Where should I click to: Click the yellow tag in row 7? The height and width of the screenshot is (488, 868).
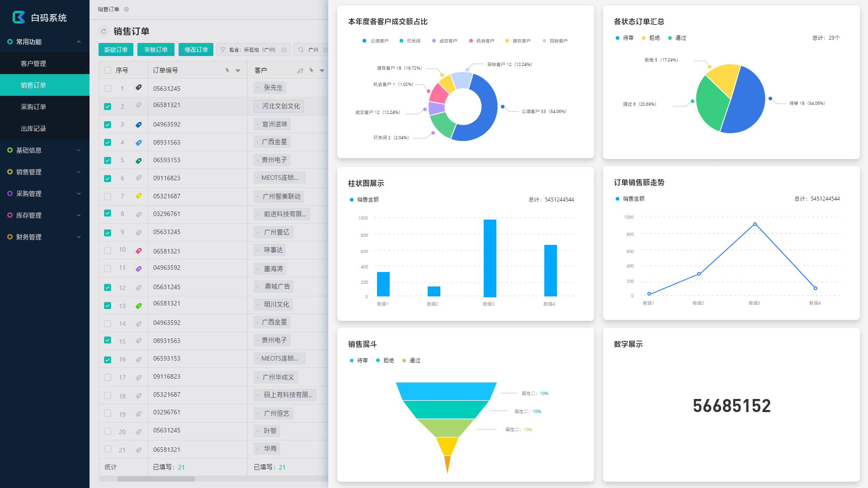pos(139,196)
